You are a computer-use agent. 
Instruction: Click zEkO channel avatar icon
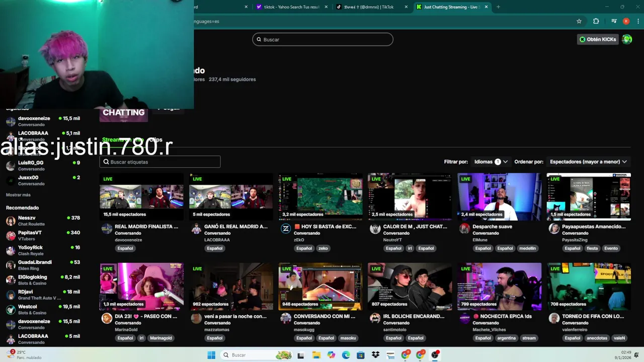coord(286,229)
